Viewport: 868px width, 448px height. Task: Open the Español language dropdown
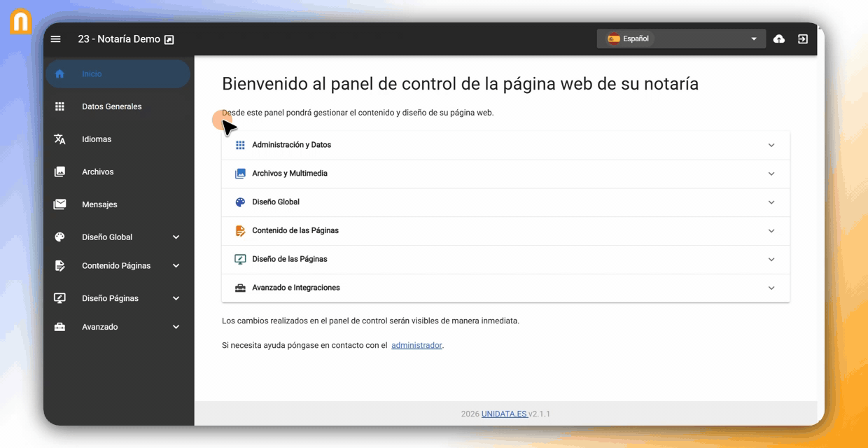pos(682,38)
